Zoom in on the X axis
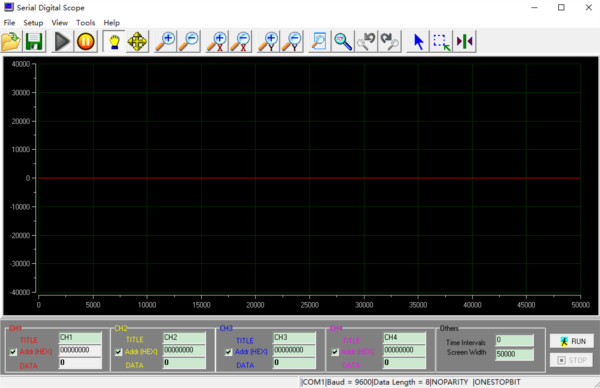The image size is (600, 388). (217, 41)
